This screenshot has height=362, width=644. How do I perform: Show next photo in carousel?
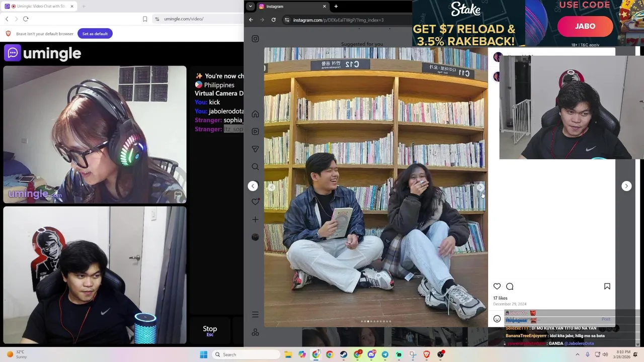coord(480,188)
